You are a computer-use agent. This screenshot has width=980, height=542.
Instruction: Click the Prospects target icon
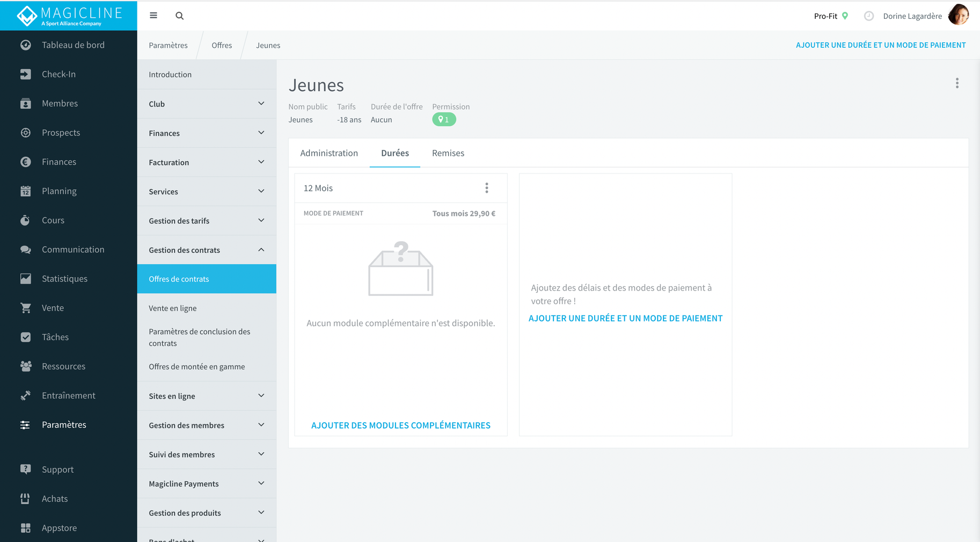(25, 133)
